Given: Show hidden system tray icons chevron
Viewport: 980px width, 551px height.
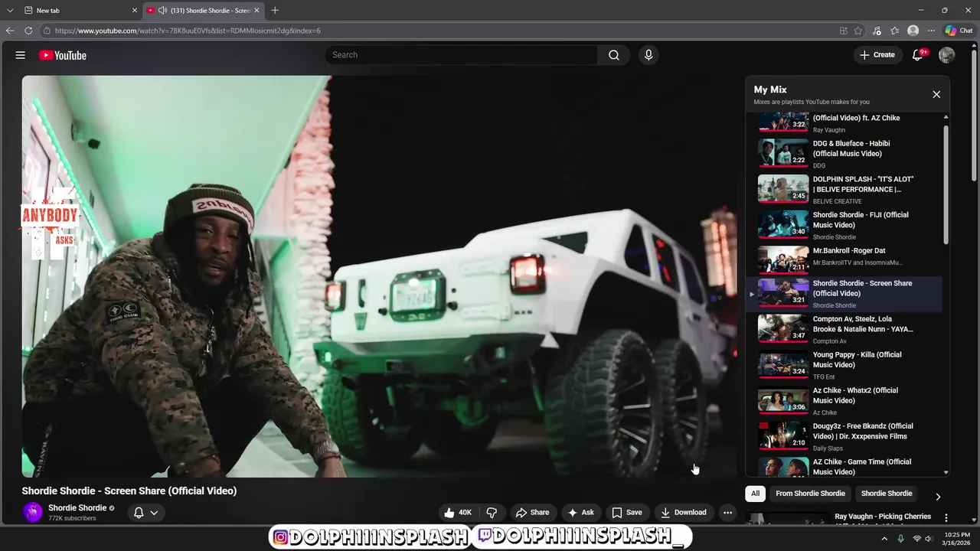Looking at the screenshot, I should pyautogui.click(x=884, y=539).
